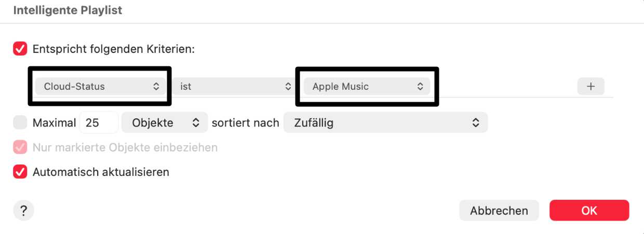644x234 pixels.
Task: Click the 'Maximal' label text
Action: coord(54,123)
